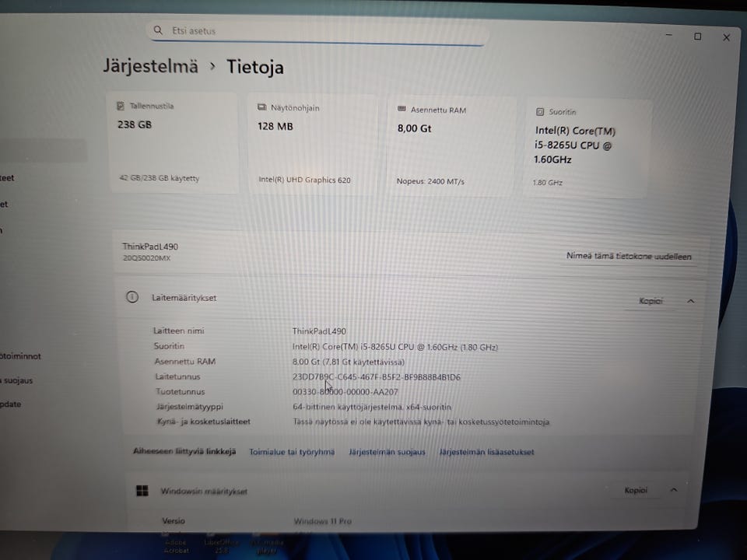This screenshot has height=560, width=747.
Task: Go back to Järjestelmä breadcrumb
Action: click(x=150, y=65)
